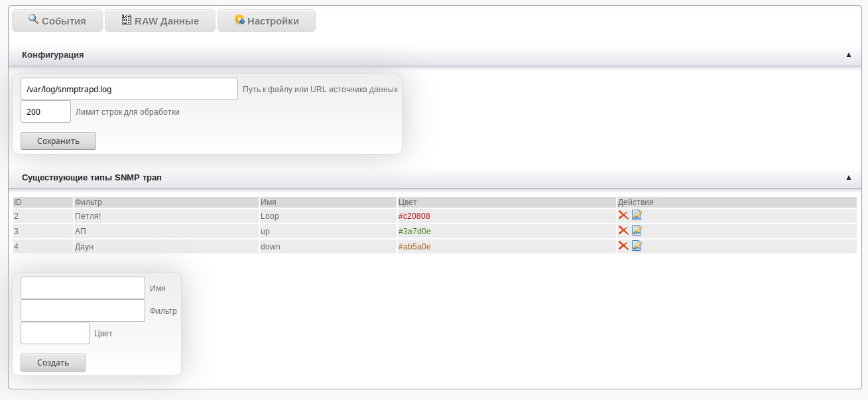Click the Фильтр input field
Viewport: 868px width, 400px height.
[83, 310]
